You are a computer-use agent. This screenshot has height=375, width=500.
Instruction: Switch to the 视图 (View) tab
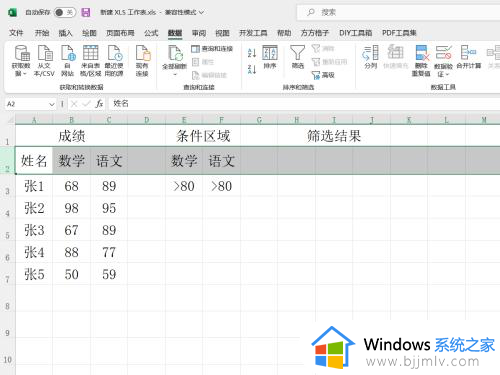(222, 33)
